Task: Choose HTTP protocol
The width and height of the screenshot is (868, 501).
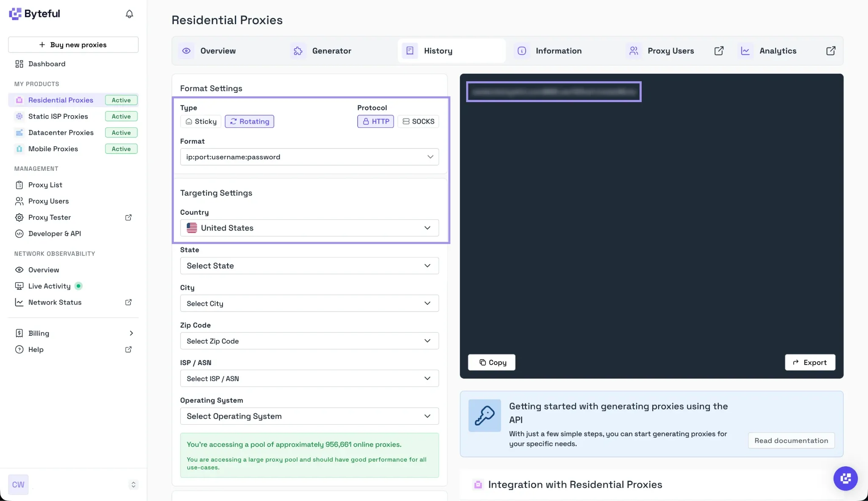Action: click(x=376, y=122)
